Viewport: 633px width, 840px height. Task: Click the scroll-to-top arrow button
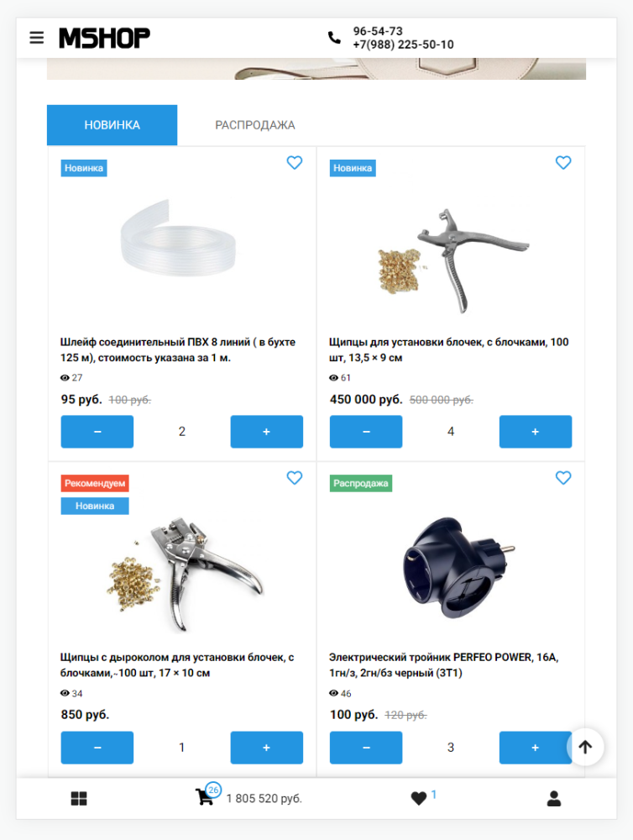click(x=585, y=747)
